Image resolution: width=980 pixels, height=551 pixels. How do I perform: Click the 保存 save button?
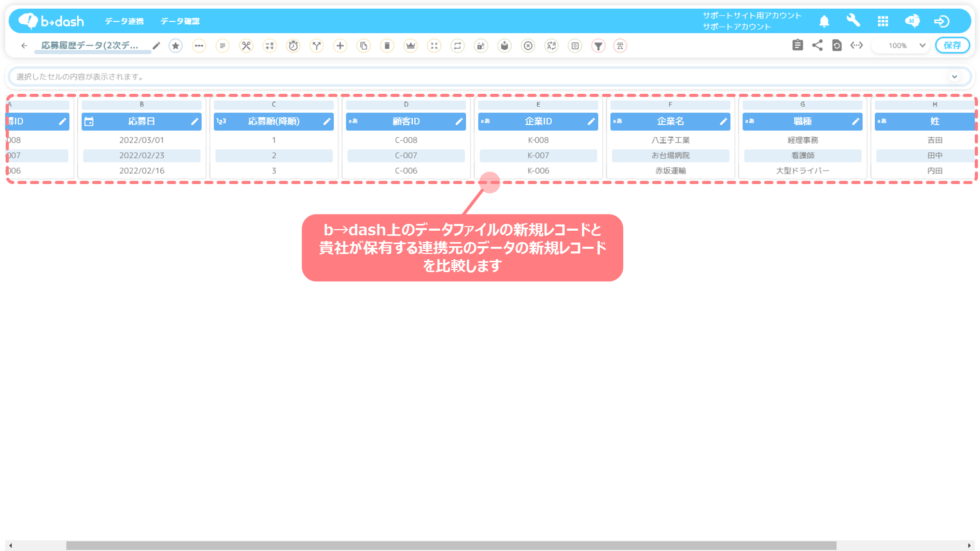[953, 45]
